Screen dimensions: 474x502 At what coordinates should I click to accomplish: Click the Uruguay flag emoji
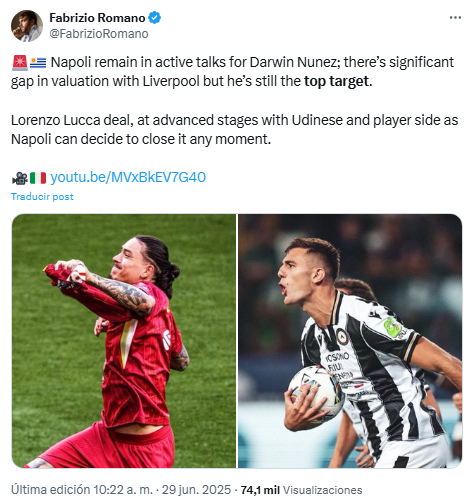pyautogui.click(x=38, y=63)
